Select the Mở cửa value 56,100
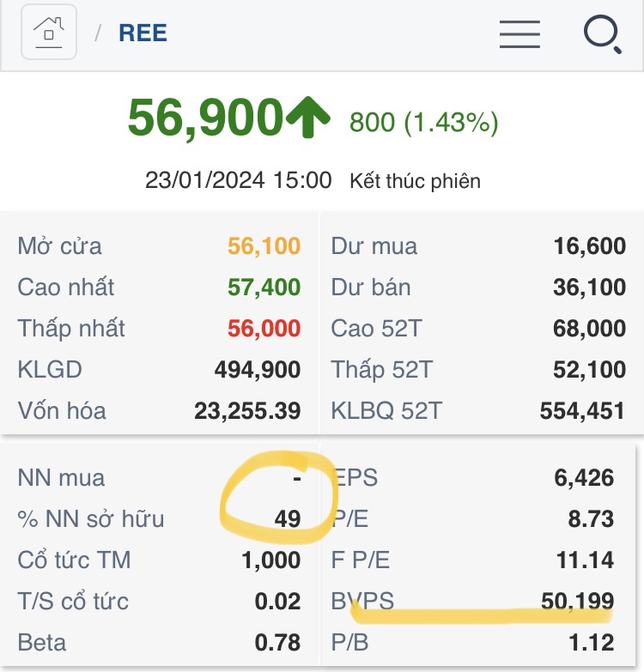 (264, 246)
